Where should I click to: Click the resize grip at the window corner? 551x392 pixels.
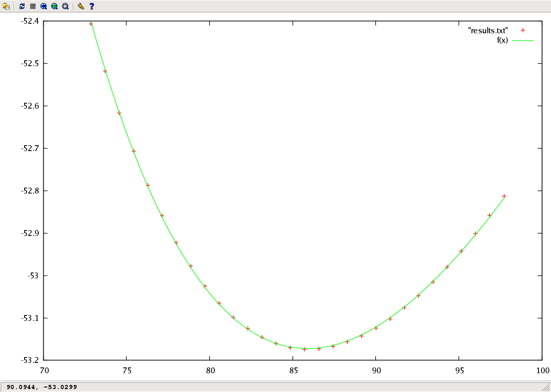click(546, 387)
